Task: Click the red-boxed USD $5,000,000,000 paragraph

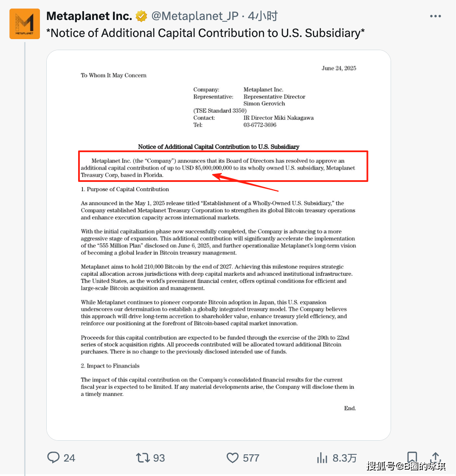Action: [223, 166]
